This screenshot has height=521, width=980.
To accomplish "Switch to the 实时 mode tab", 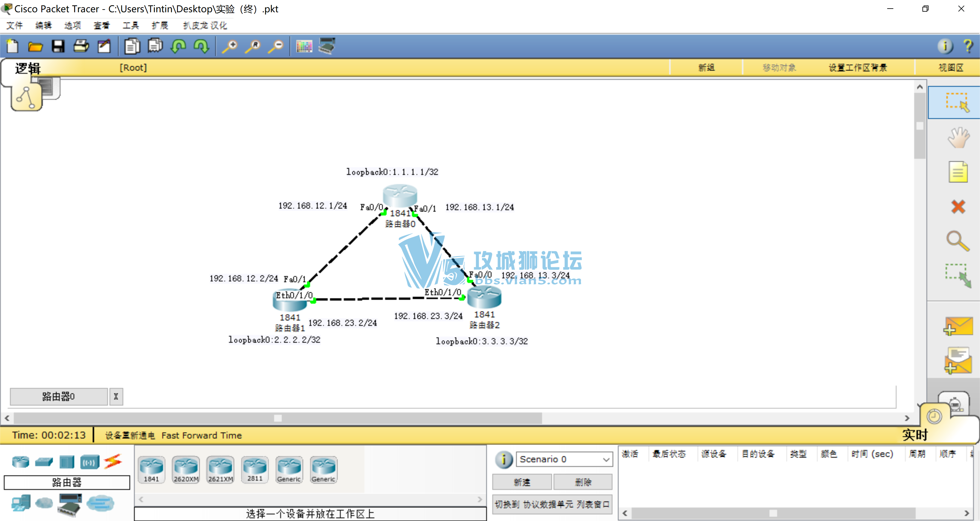I will point(915,435).
